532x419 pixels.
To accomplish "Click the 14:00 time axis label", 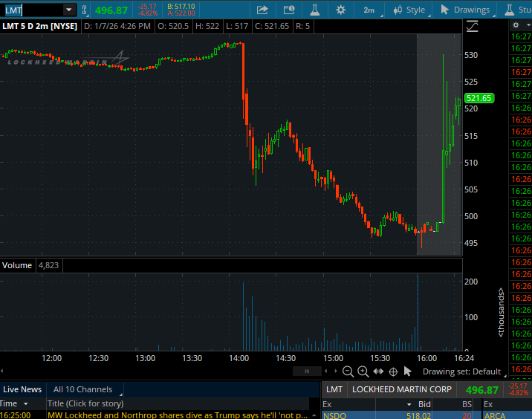I will [239, 358].
